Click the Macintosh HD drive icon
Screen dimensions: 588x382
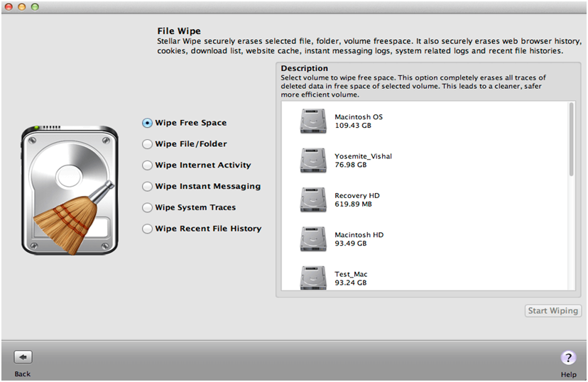point(313,239)
